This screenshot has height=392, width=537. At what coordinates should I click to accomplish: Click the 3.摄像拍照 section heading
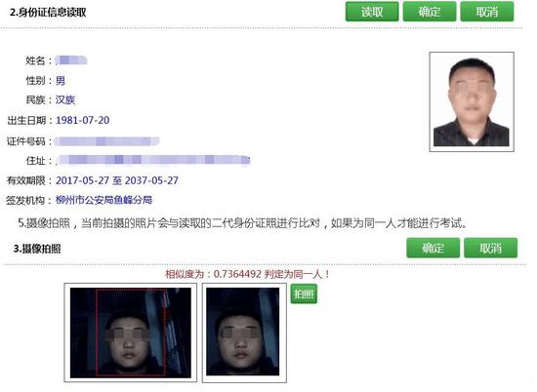click(x=37, y=249)
